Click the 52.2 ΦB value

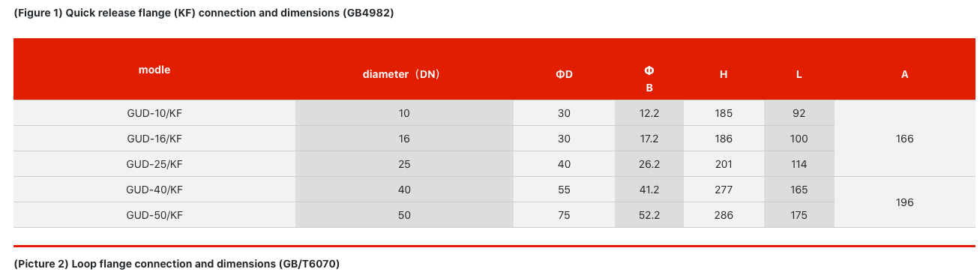coord(649,215)
